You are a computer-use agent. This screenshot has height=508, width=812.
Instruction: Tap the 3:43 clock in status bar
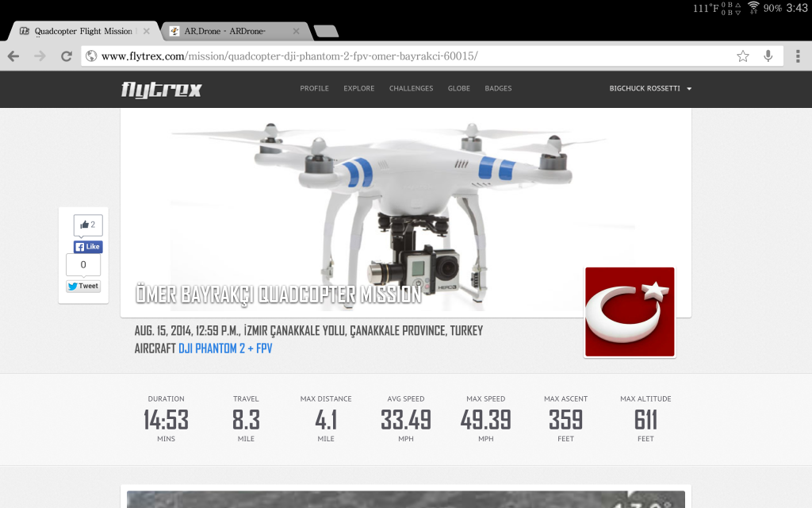coord(796,8)
